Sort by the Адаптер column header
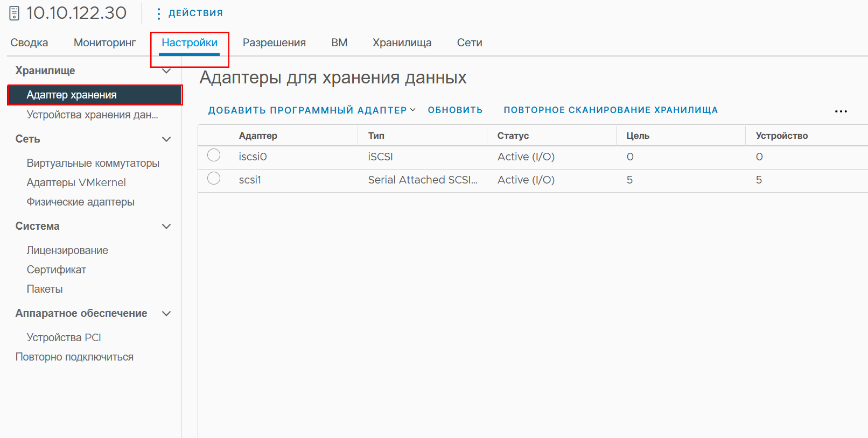Image resolution: width=868 pixels, height=438 pixels. [x=258, y=136]
